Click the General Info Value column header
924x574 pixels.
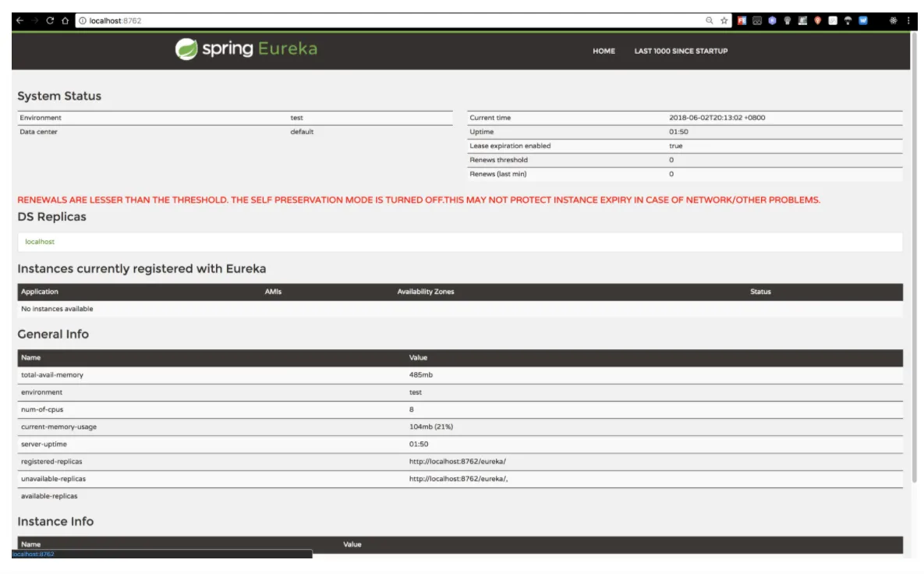coord(418,358)
